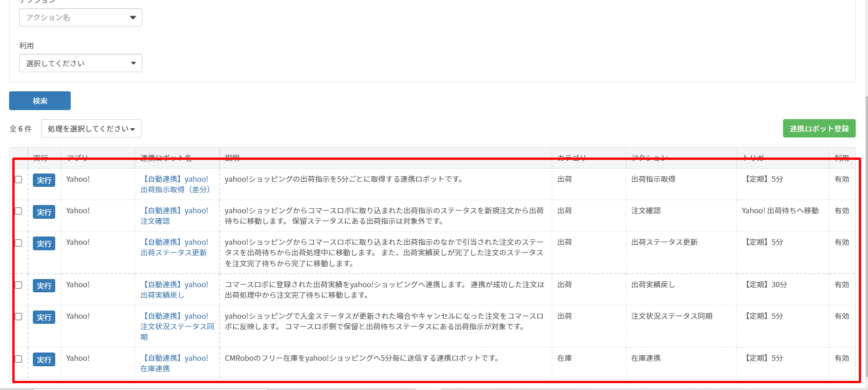Open the 【自動連携】yahoo! 出荷ステータス更新 link

(x=174, y=247)
